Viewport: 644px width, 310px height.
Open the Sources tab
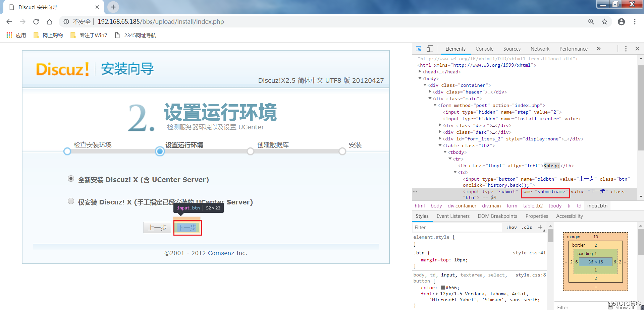click(x=512, y=49)
